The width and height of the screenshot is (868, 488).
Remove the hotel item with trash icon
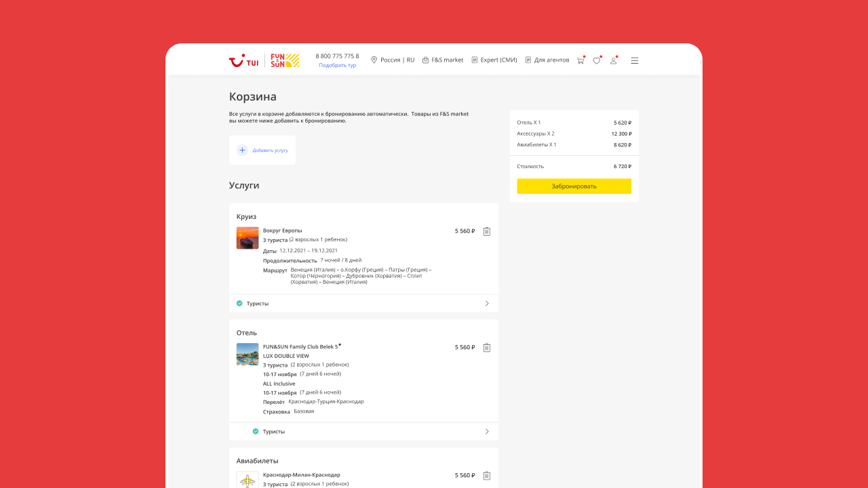coord(486,348)
